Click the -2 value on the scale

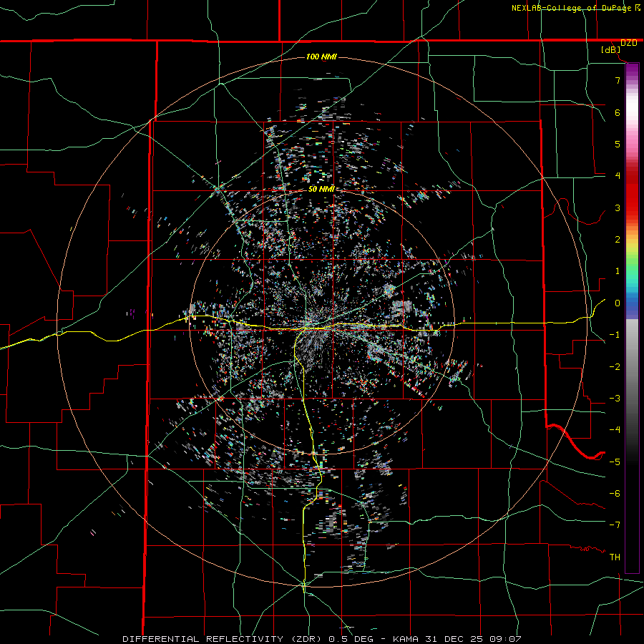pos(615,367)
